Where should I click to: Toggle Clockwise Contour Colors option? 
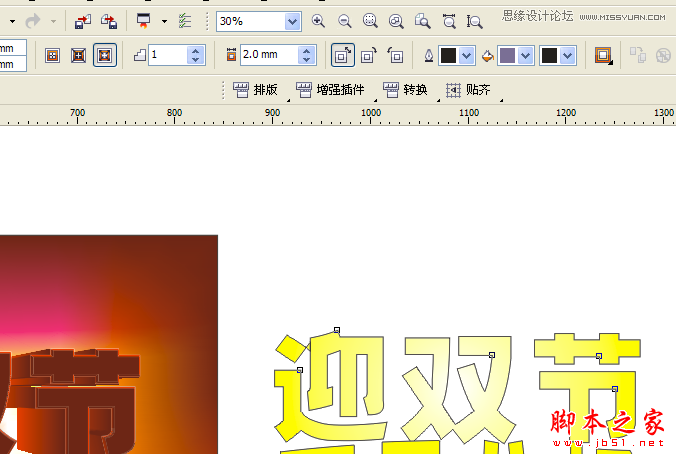(369, 55)
